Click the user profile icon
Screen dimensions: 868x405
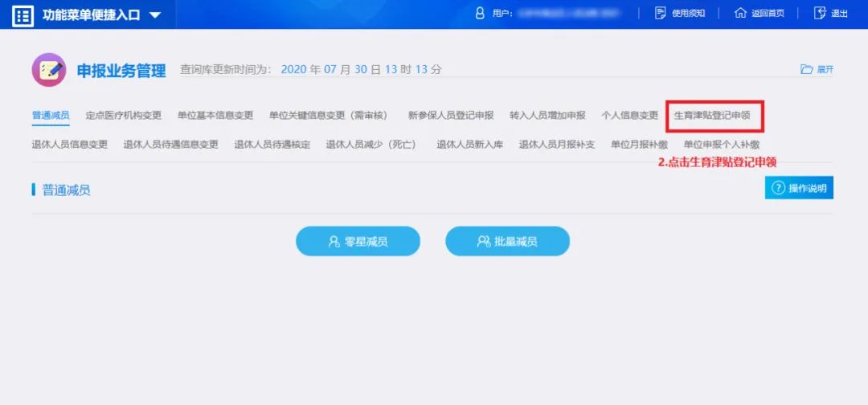click(x=480, y=14)
